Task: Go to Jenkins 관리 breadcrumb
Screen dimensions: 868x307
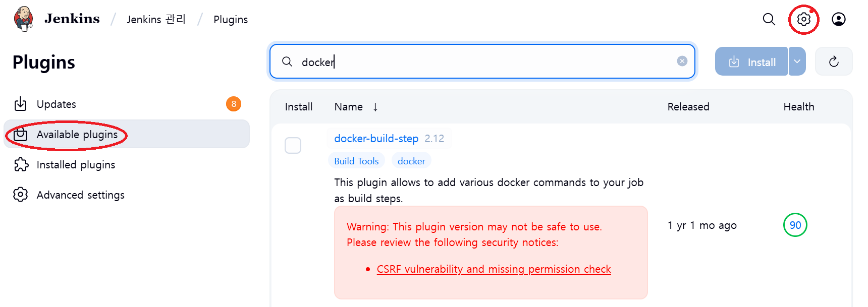Action: point(156,19)
